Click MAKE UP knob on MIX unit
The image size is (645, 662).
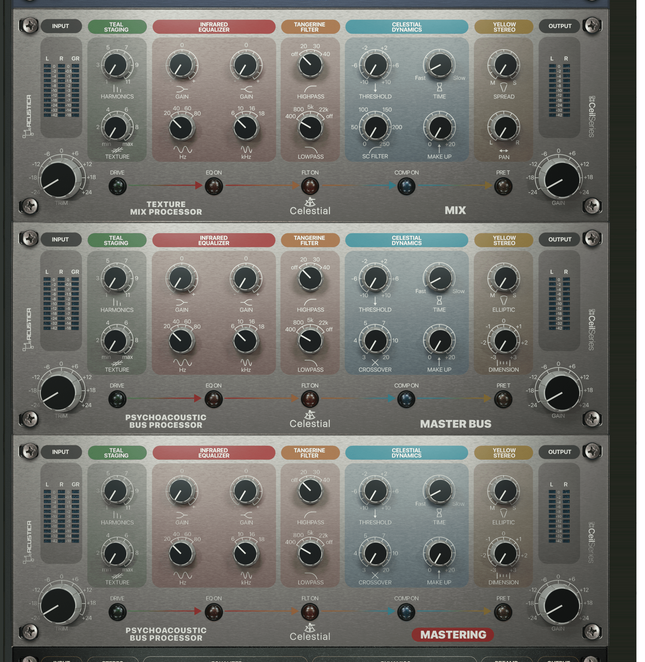(x=439, y=128)
